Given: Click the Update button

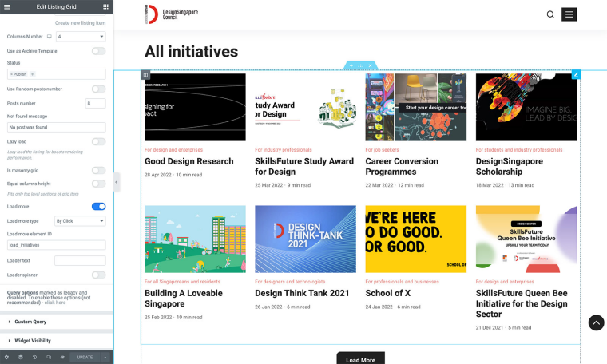Looking at the screenshot, I should point(85,357).
